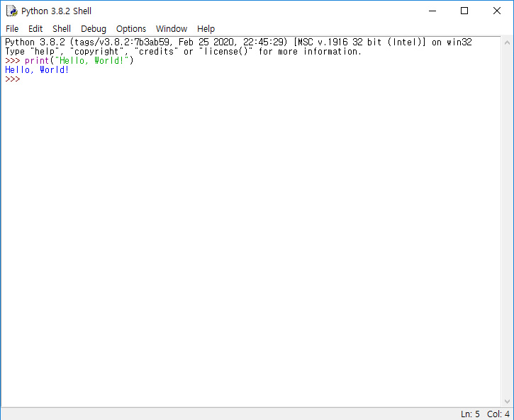Screen dimensions: 514x420
Task: Open the Help menu
Action: tap(206, 29)
